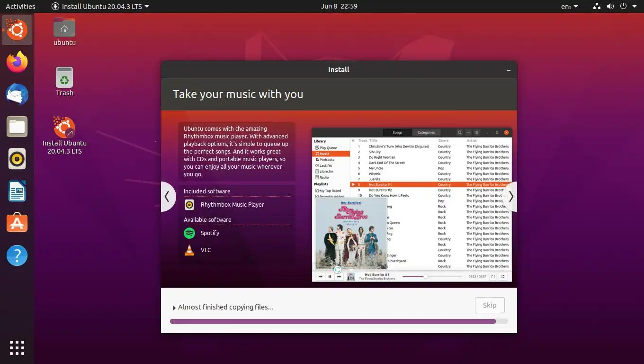Select the ubuntu home folder on desktop
644x364 pixels.
(64, 32)
